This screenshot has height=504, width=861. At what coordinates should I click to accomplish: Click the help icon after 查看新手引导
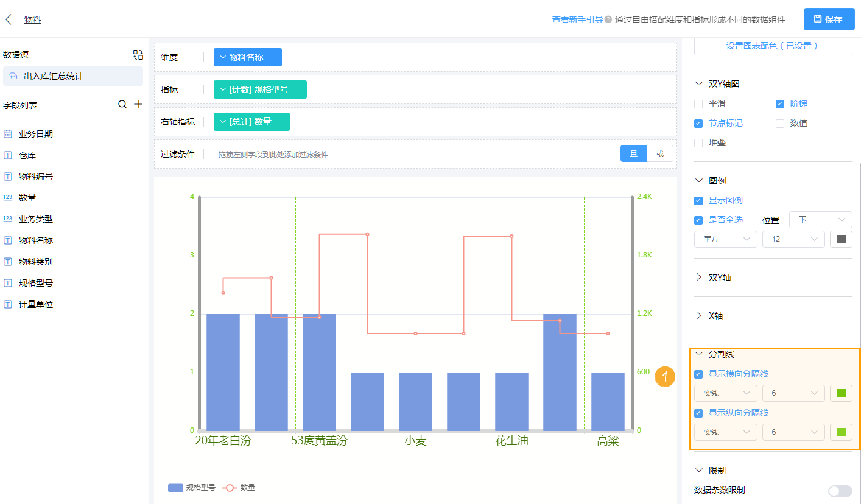click(607, 19)
